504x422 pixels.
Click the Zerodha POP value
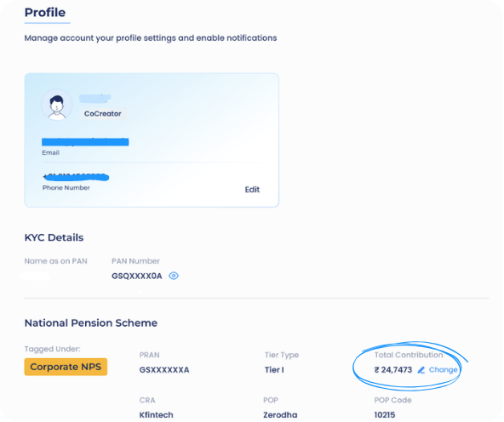pos(280,415)
